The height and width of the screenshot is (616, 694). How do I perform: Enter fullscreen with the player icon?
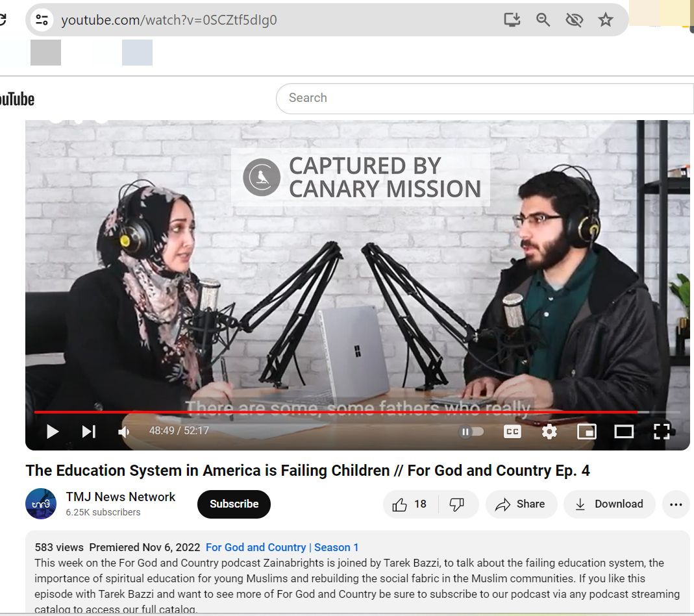tap(662, 431)
